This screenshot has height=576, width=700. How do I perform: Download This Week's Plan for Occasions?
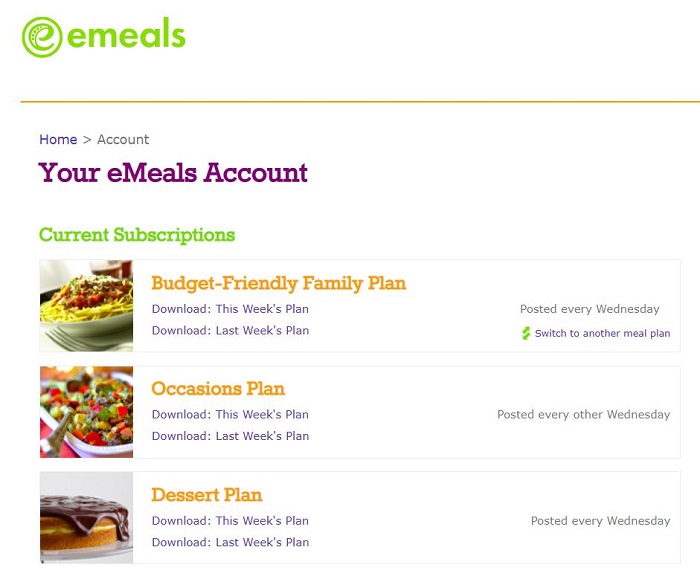[x=230, y=414]
